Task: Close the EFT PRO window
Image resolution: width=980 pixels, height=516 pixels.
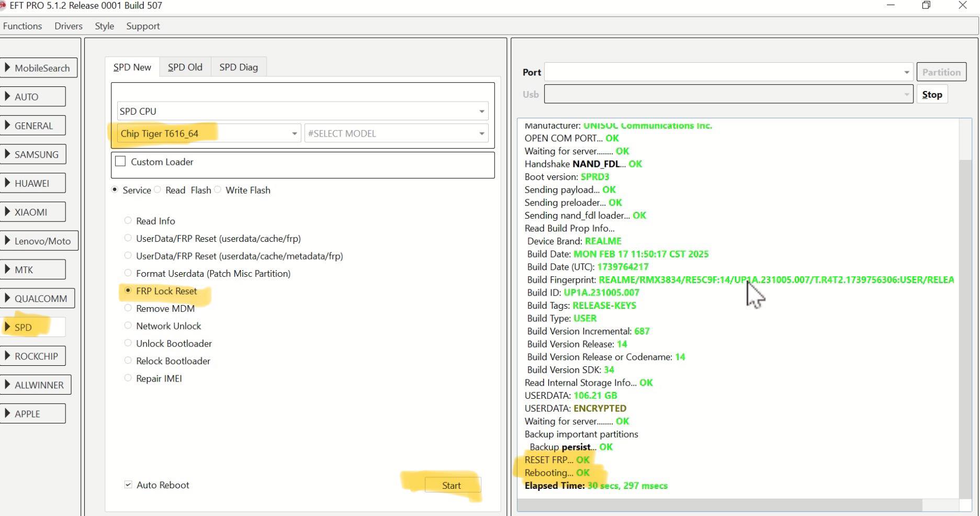Action: pyautogui.click(x=963, y=5)
